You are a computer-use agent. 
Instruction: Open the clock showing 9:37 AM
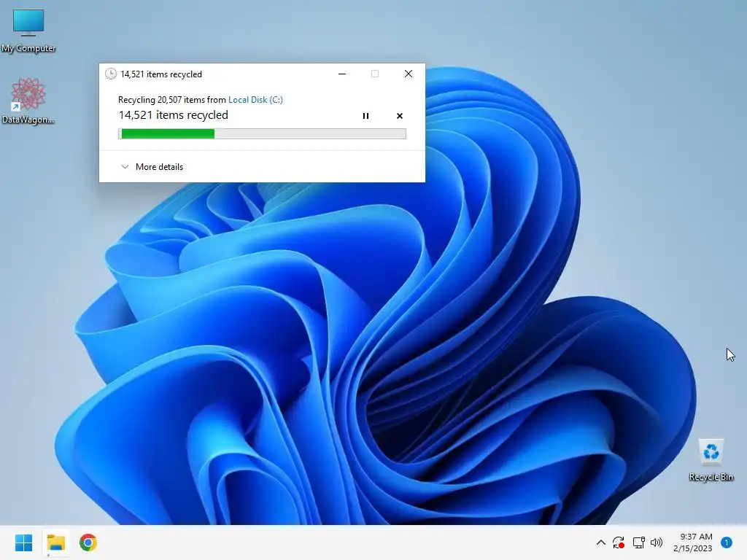[693, 542]
